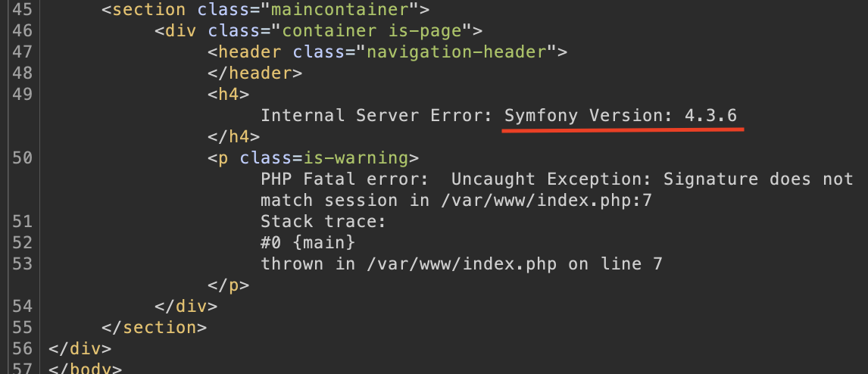The width and height of the screenshot is (868, 374).
Task: Click the closing </section> tag
Action: (x=154, y=328)
